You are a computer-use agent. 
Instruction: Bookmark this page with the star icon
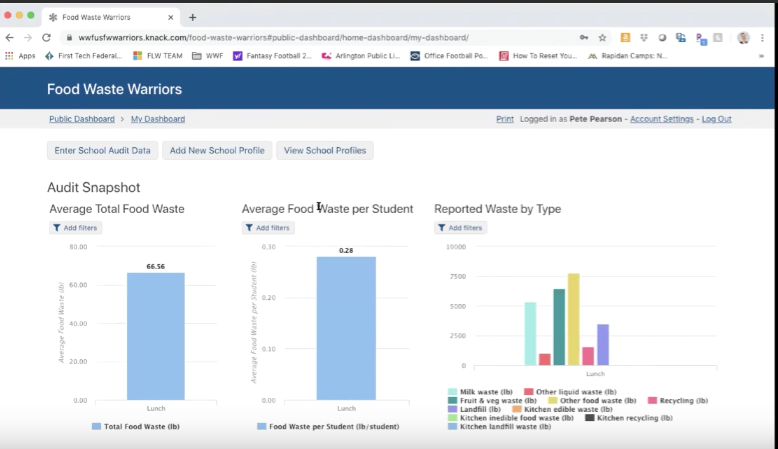click(601, 37)
